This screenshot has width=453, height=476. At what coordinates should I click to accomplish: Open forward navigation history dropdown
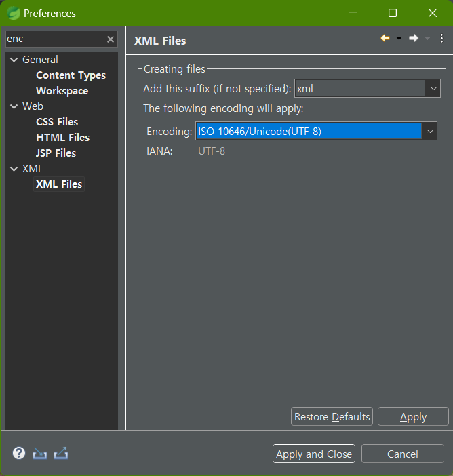[427, 38]
